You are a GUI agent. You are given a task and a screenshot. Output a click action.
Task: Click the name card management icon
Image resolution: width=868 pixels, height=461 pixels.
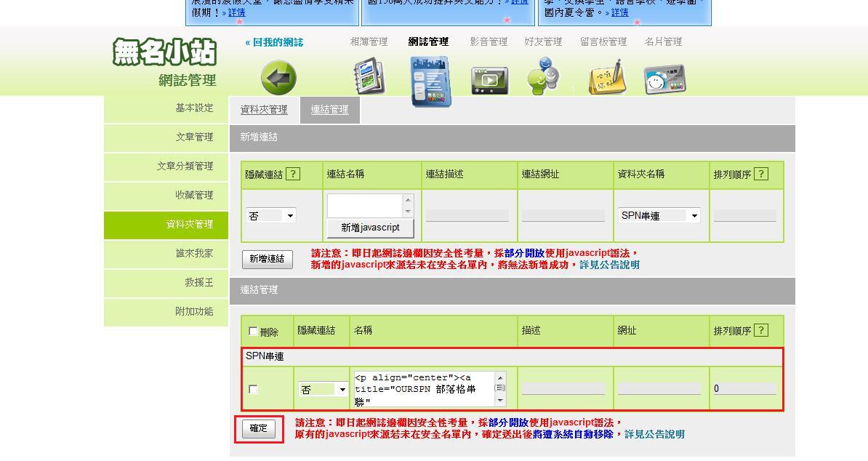[664, 80]
